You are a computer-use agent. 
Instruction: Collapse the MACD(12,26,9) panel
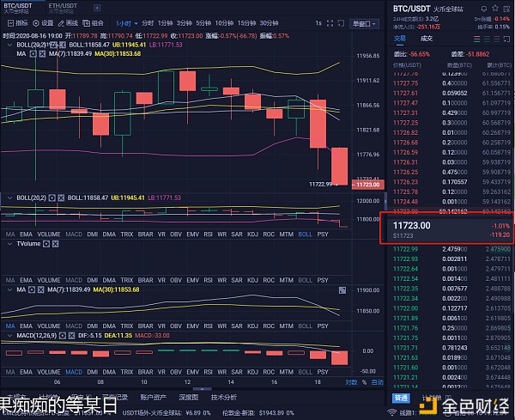(9, 336)
